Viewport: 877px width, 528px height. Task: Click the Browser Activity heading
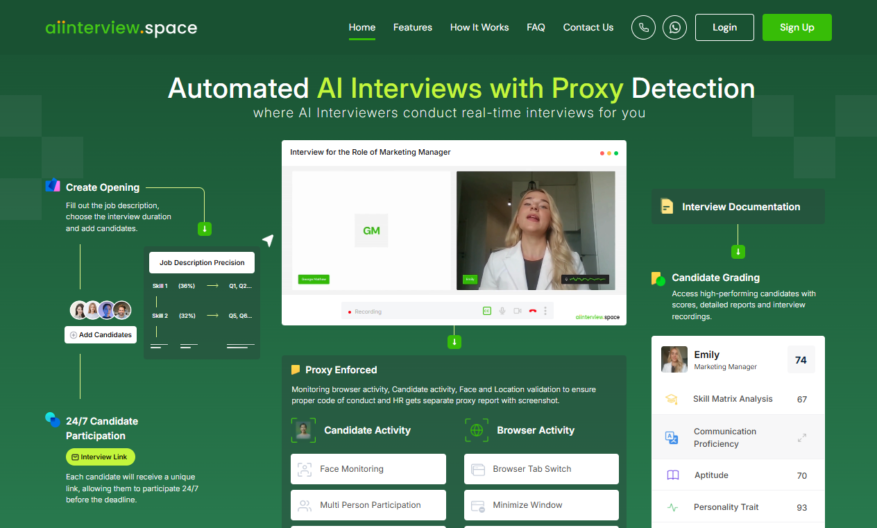click(536, 430)
